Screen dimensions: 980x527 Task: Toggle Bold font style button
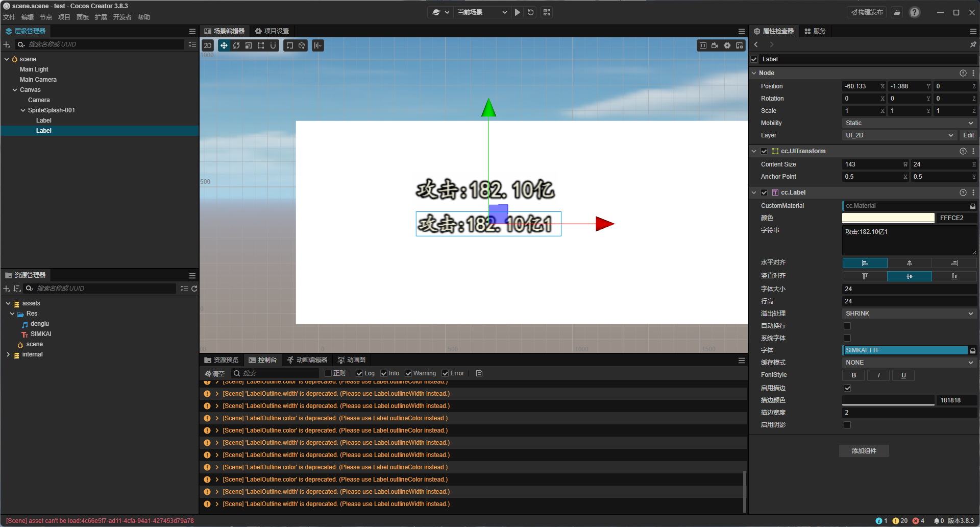coord(853,375)
